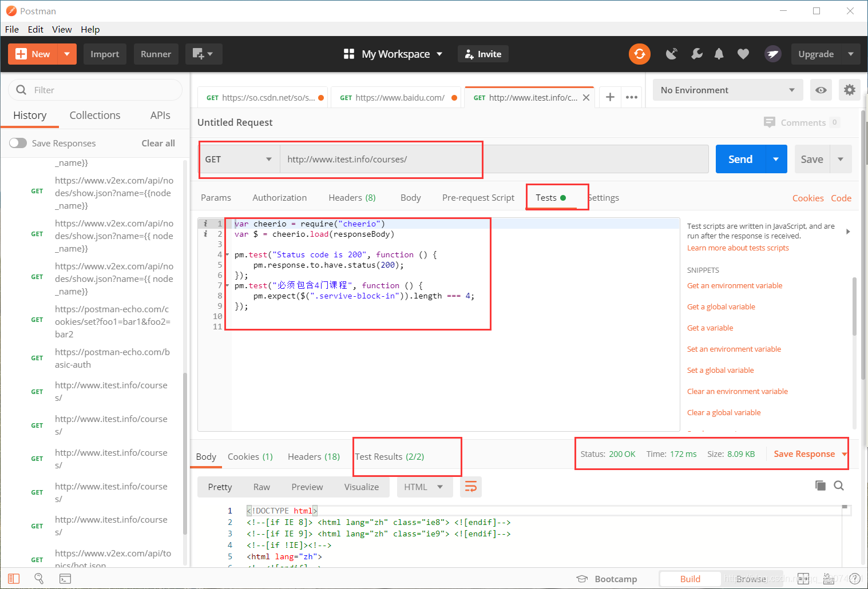Screen dimensions: 868x589
Task: Click the Import button
Action: (105, 54)
